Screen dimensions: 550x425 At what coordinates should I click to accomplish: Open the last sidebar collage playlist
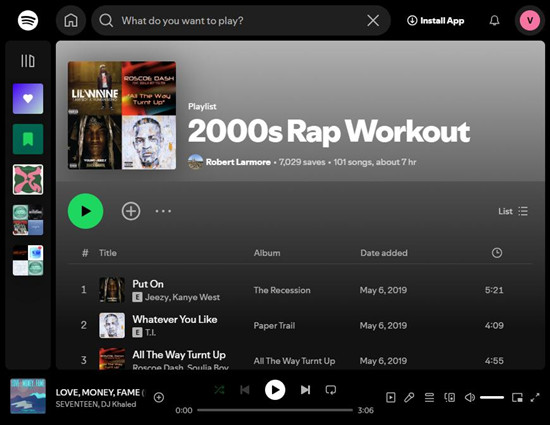28,260
